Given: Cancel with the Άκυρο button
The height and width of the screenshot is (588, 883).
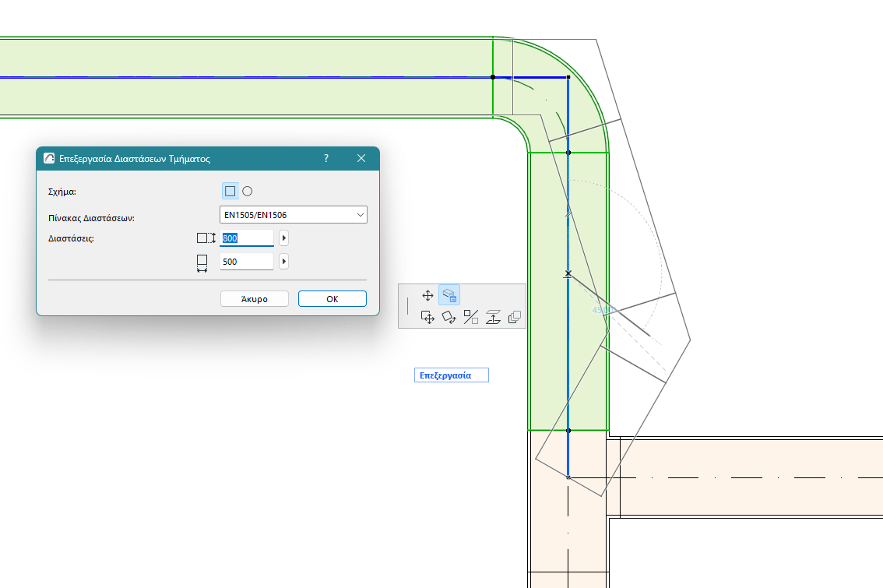Looking at the screenshot, I should 255,299.
